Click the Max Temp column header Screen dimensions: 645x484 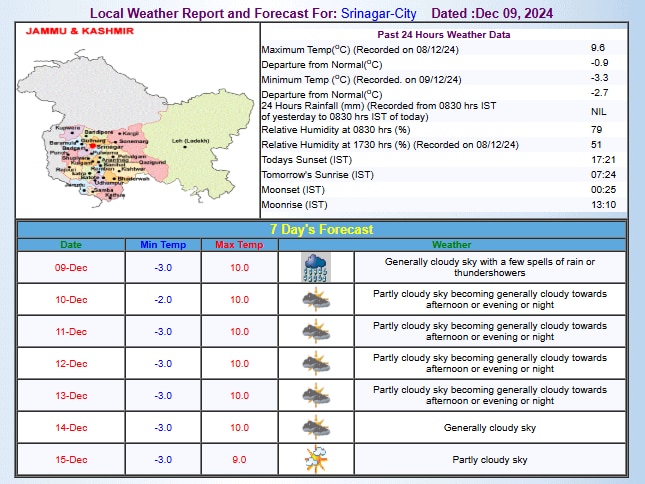coord(239,244)
